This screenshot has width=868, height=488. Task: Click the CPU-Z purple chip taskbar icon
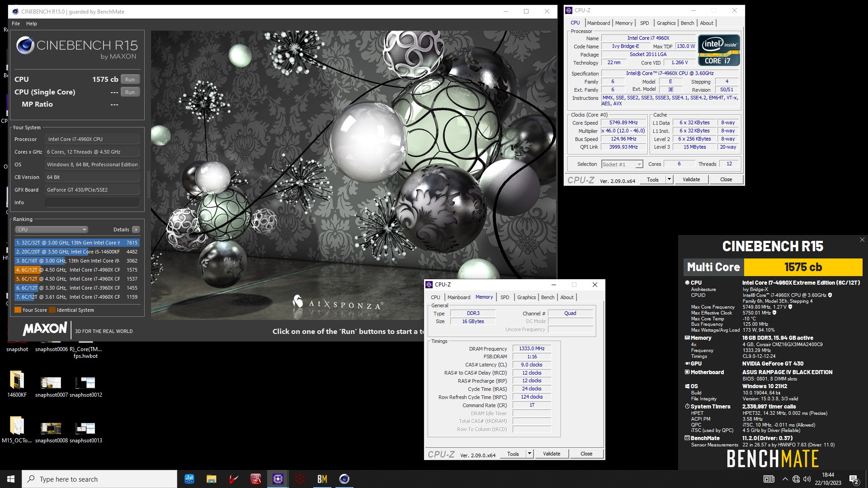(x=278, y=479)
